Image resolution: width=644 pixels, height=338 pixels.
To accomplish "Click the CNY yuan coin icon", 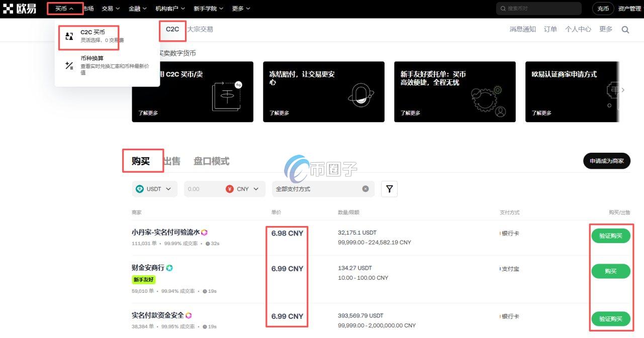I will 230,188.
